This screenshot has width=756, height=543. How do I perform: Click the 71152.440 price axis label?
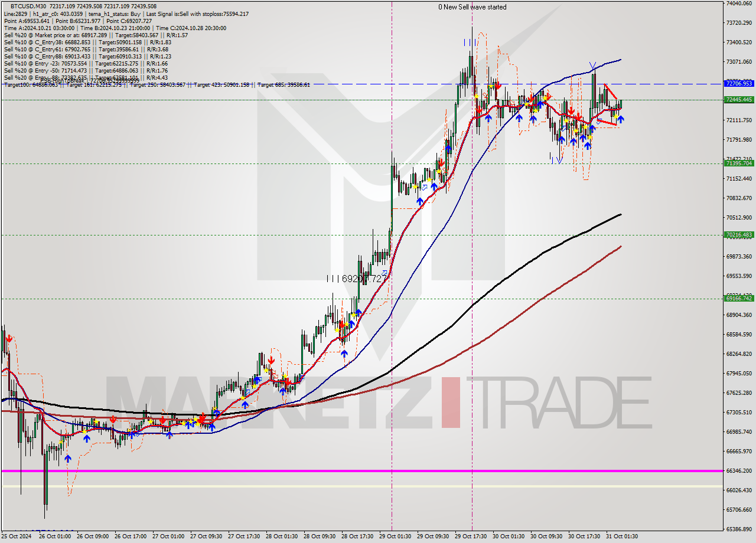[739, 178]
